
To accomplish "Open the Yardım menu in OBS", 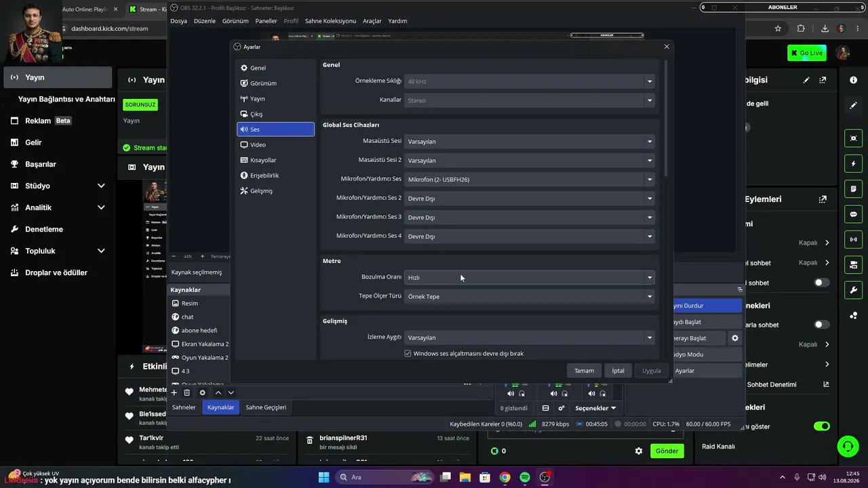I will tap(397, 21).
